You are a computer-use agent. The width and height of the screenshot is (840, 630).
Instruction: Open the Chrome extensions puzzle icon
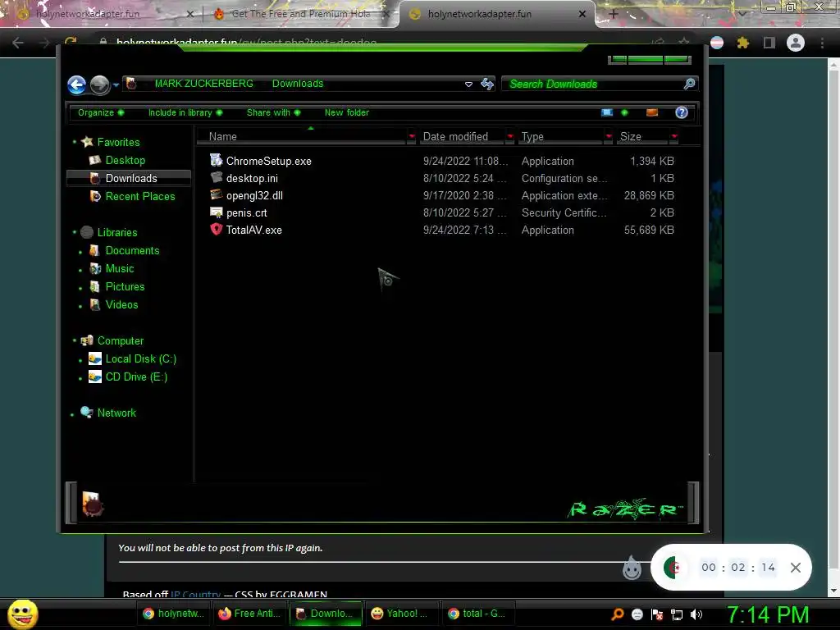click(742, 43)
